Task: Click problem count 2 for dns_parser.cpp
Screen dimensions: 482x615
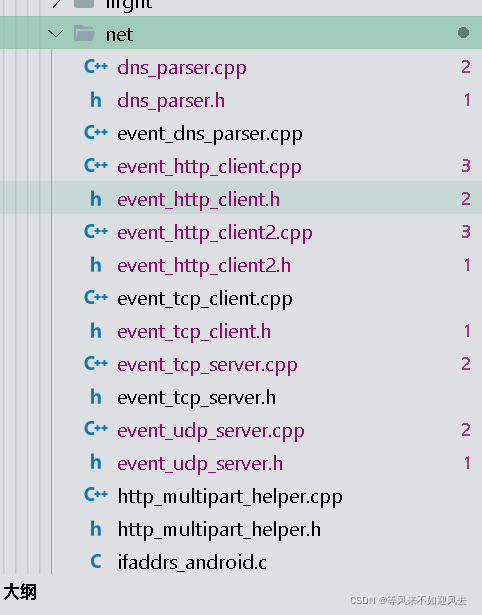Action: pos(466,67)
